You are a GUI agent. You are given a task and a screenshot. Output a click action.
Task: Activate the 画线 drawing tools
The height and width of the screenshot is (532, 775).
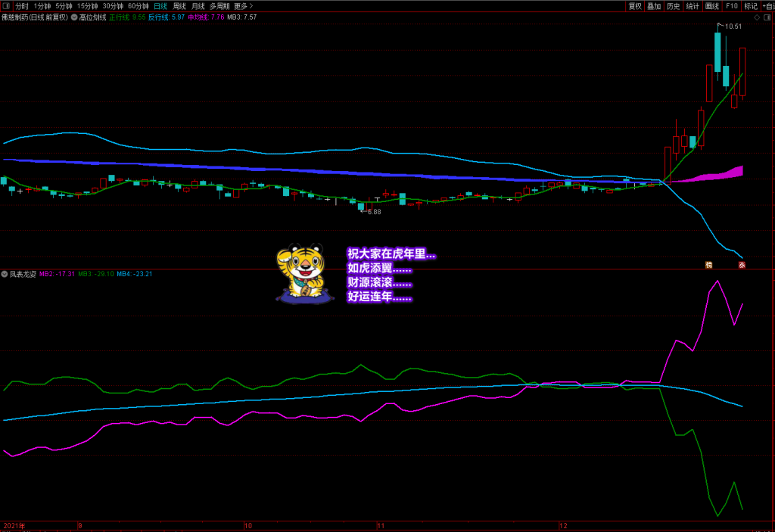[x=712, y=6]
